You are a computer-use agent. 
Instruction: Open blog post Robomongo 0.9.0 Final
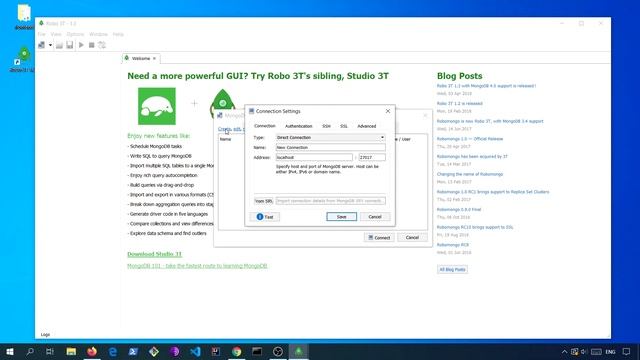[x=459, y=209]
